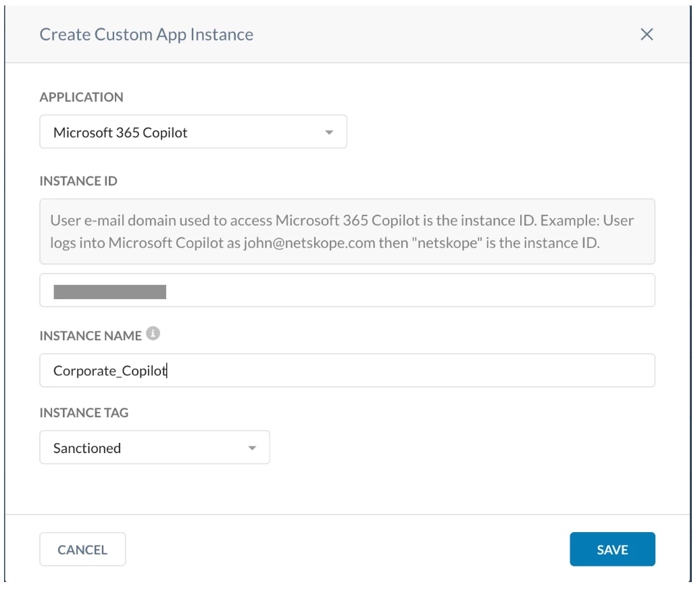
Task: Click the Instance Name info icon
Action: 153,334
